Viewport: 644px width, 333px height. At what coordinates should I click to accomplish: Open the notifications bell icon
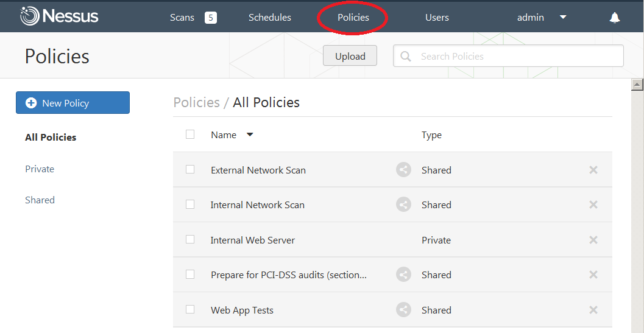[614, 17]
